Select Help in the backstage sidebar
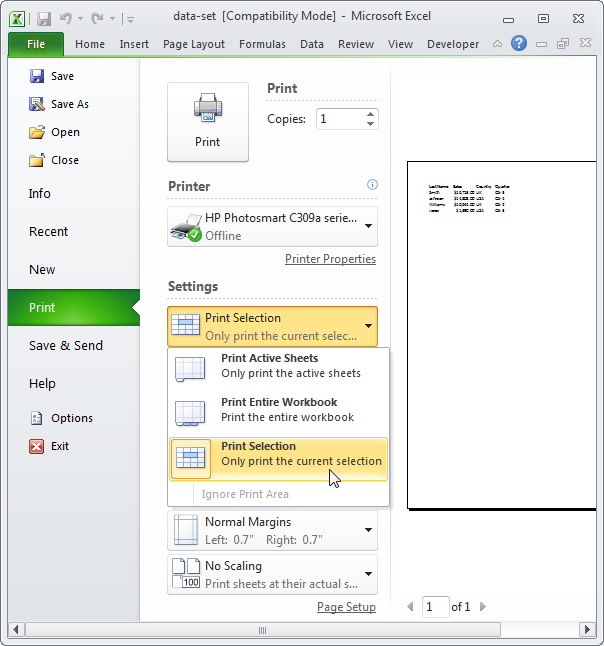Viewport: 604px width, 646px height. click(x=42, y=384)
